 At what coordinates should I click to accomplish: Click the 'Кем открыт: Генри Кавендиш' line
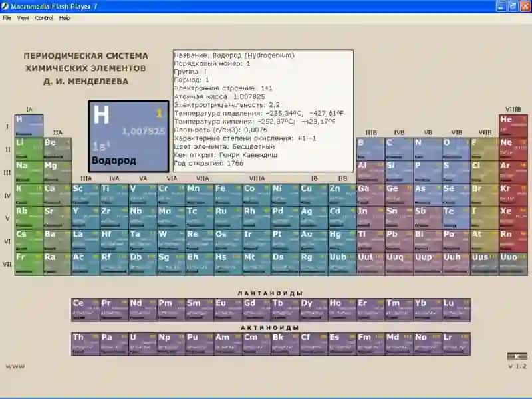225,155
